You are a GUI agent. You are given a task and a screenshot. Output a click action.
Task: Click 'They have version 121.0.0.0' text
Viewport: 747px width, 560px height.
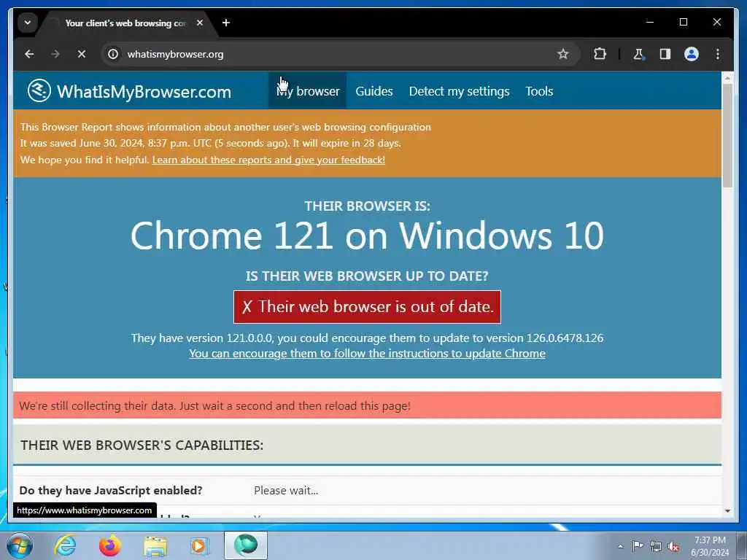click(367, 338)
